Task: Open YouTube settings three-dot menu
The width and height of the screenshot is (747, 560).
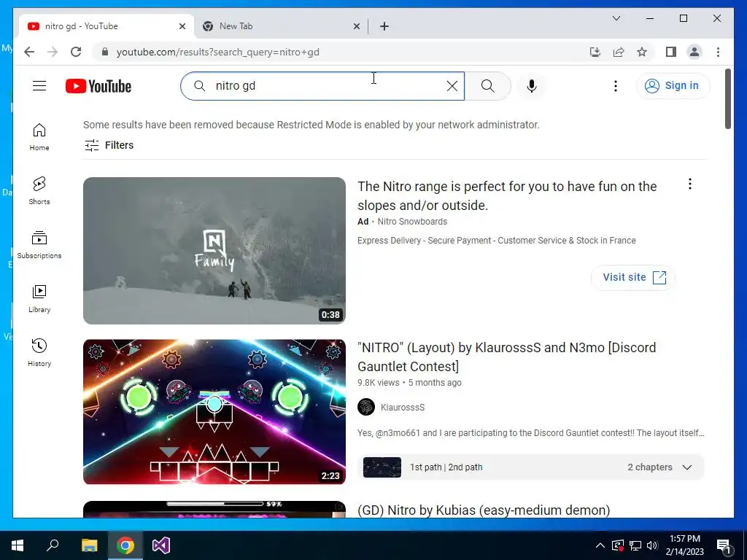Action: click(x=616, y=86)
